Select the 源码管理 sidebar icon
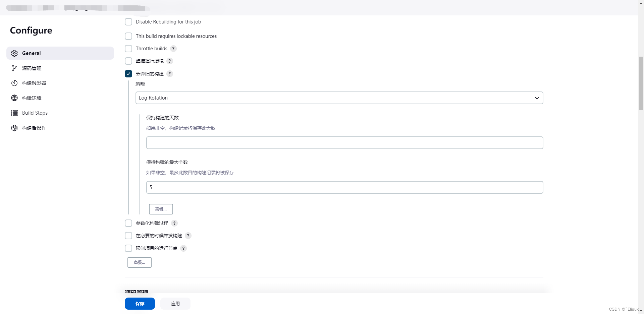The width and height of the screenshot is (644, 314). tap(14, 68)
